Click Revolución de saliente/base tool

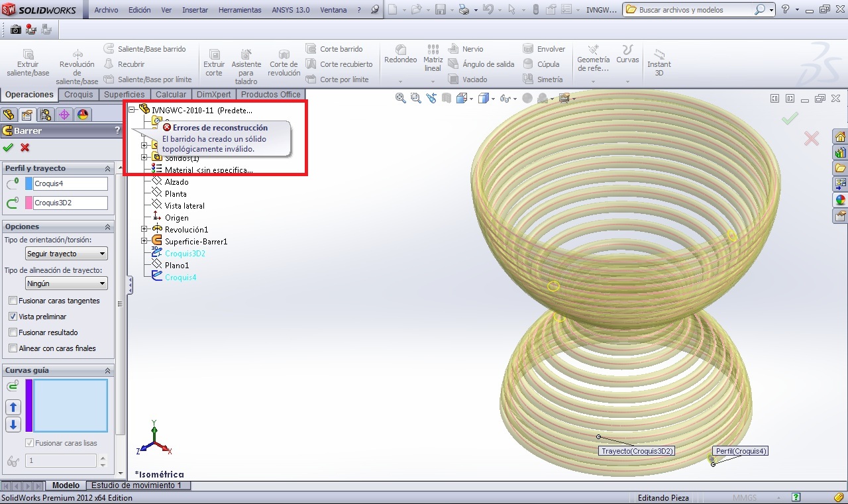pos(78,67)
